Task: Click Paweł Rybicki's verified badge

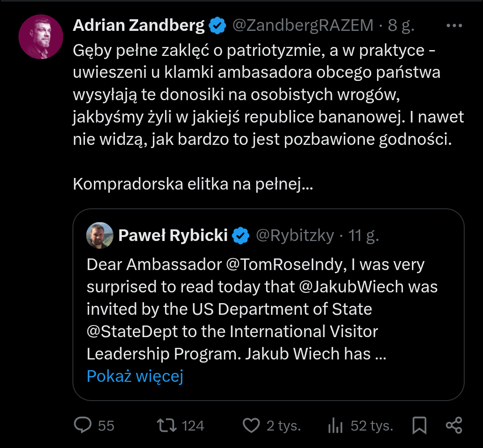Action: click(241, 235)
